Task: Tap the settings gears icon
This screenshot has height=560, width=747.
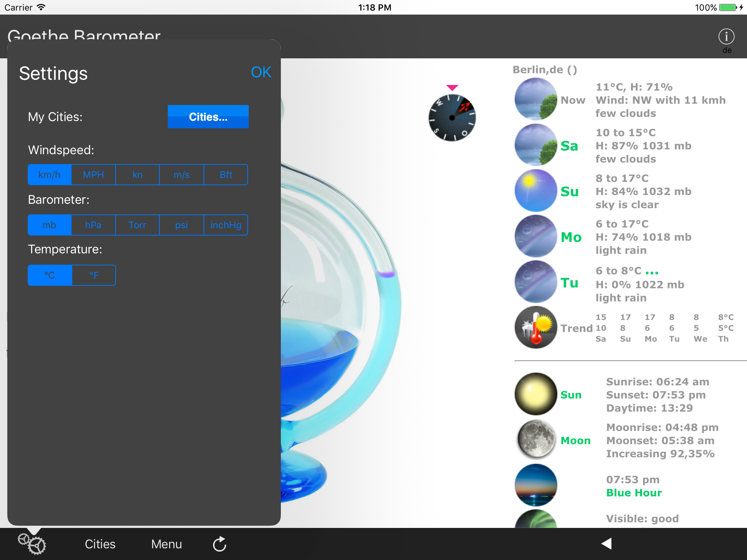Action: 32,544
